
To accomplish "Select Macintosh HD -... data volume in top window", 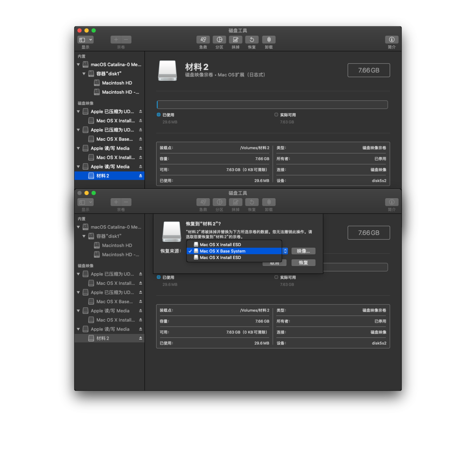I will (109, 92).
